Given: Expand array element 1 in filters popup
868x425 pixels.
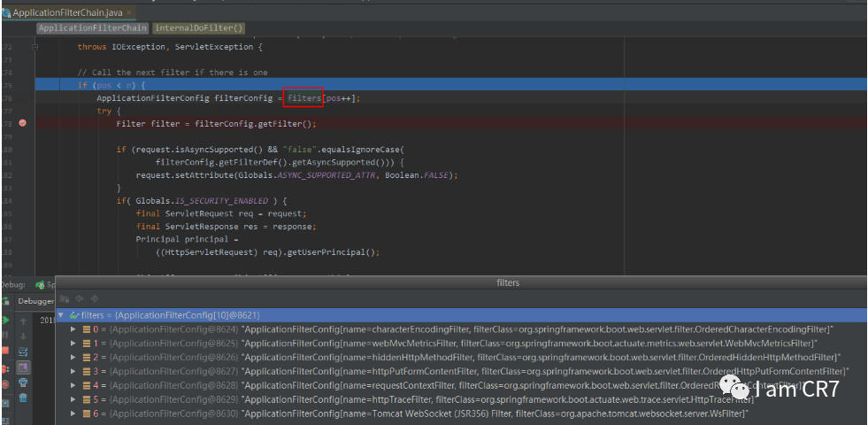Looking at the screenshot, I should pyautogui.click(x=73, y=343).
